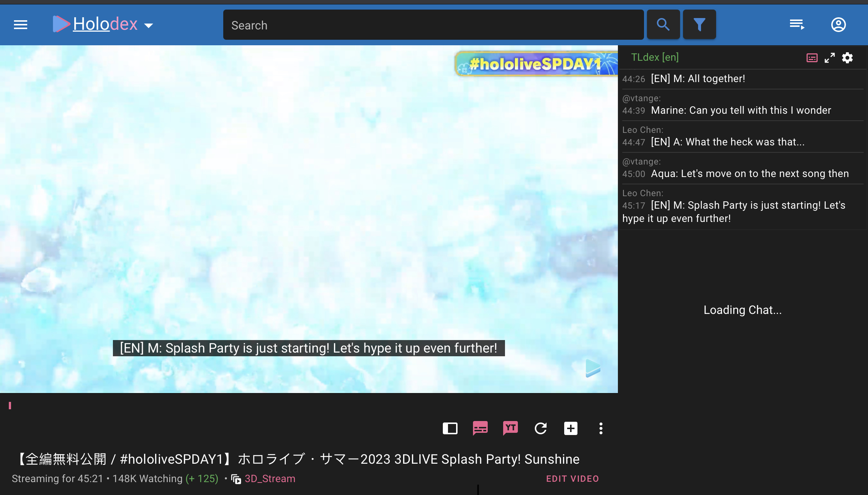Open TLdex settings gear

click(847, 58)
